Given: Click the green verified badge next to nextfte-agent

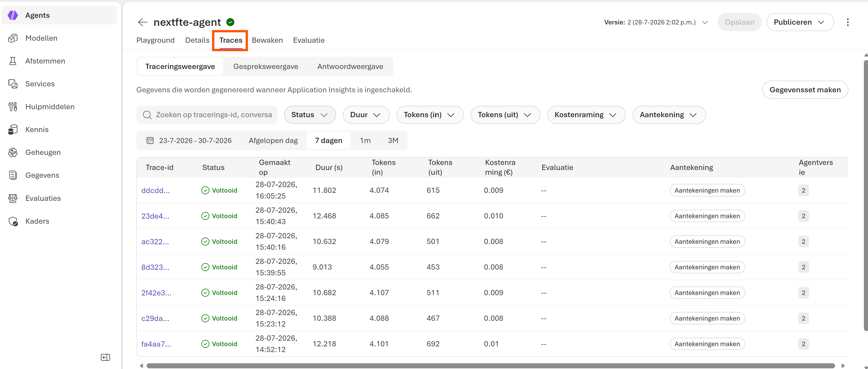Looking at the screenshot, I should pos(231,22).
